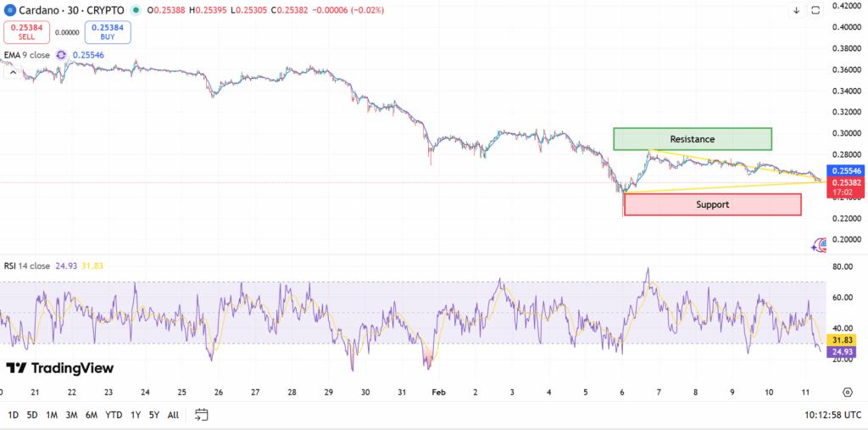This screenshot has height=430, width=868.
Task: Click the RSI 14 close indicator label
Action: tap(26, 265)
